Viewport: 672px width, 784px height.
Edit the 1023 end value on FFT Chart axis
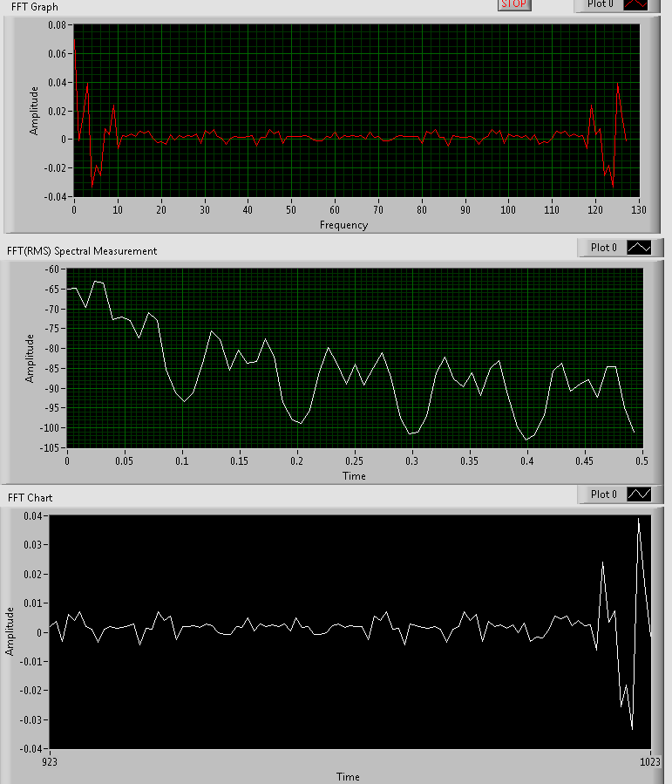coord(650,762)
